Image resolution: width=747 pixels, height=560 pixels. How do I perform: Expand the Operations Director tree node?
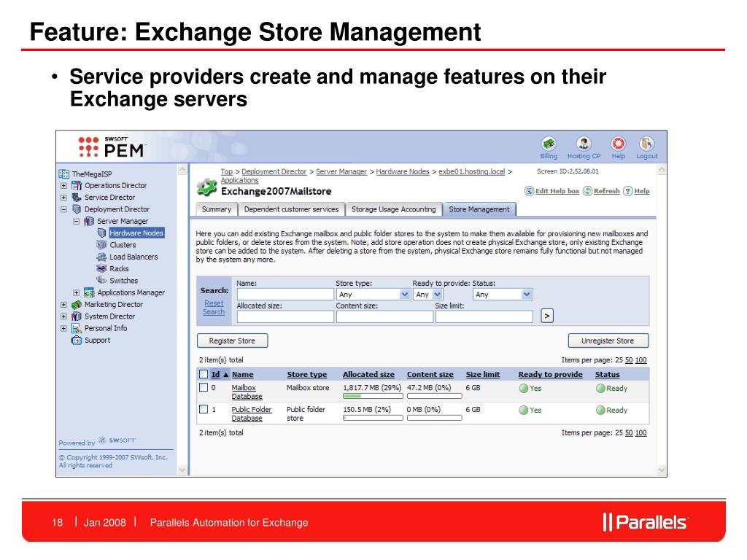[64, 186]
